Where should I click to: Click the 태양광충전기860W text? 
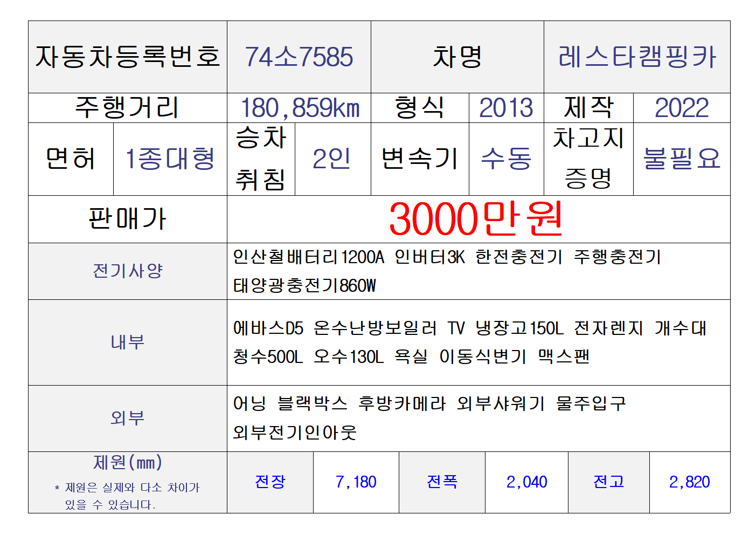pyautogui.click(x=304, y=285)
